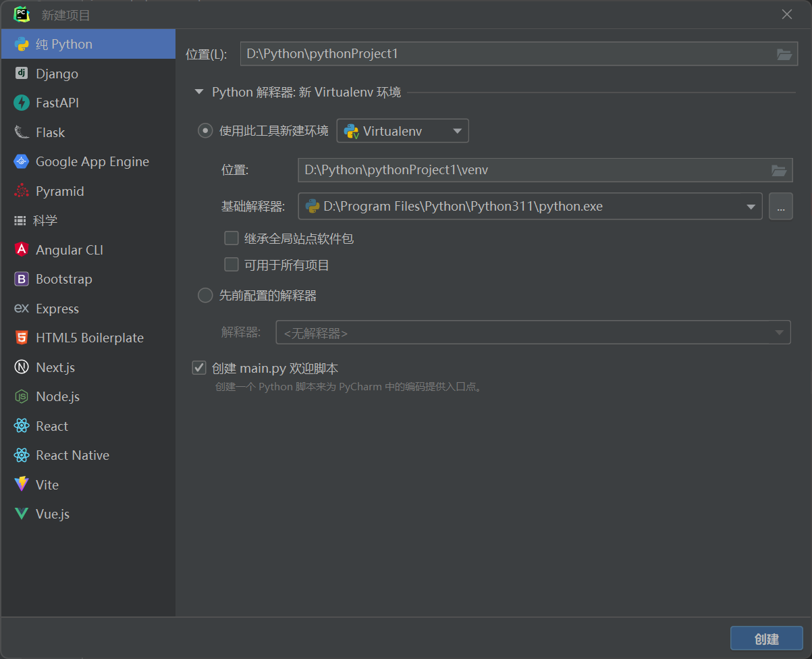Browse folder for project 位置(L) field

pyautogui.click(x=784, y=54)
